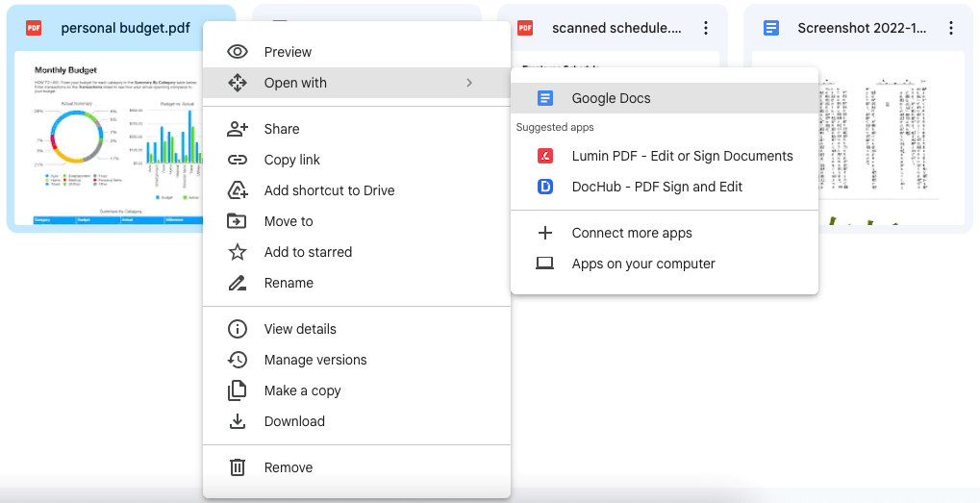Image resolution: width=980 pixels, height=503 pixels.
Task: Open more options for scanned schedule file
Action: click(x=706, y=28)
